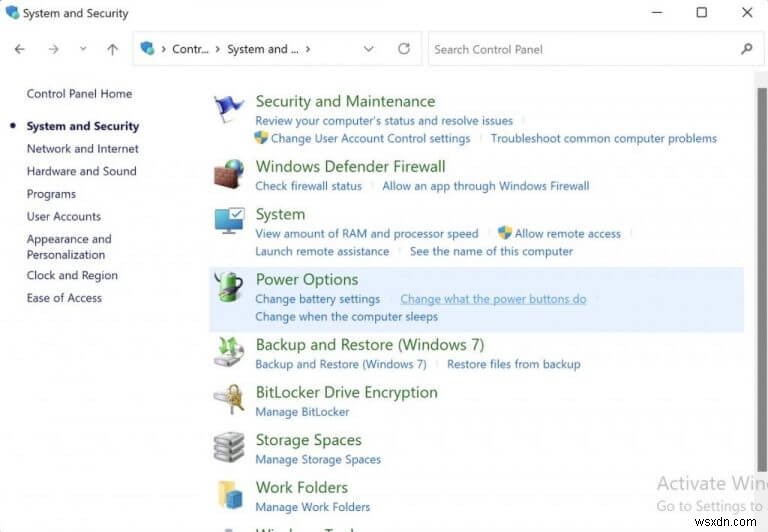This screenshot has height=532, width=768.
Task: Click the Back arrow navigation button
Action: pyautogui.click(x=20, y=49)
